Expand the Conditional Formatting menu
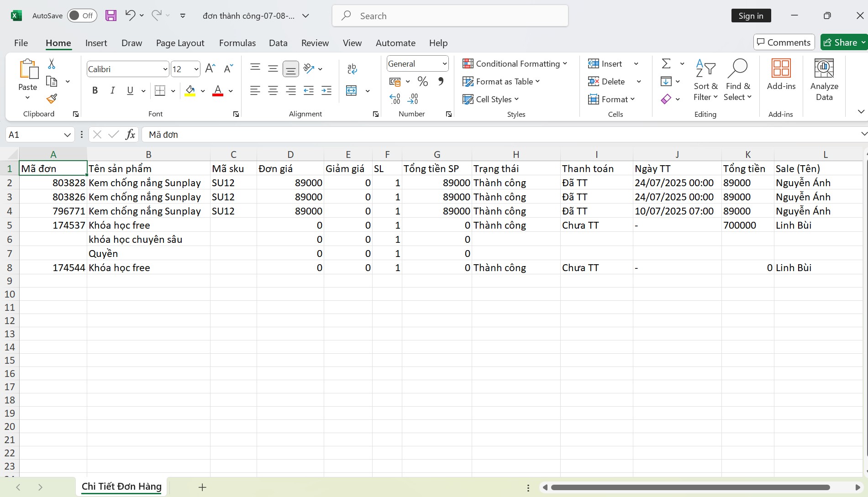 (x=515, y=64)
